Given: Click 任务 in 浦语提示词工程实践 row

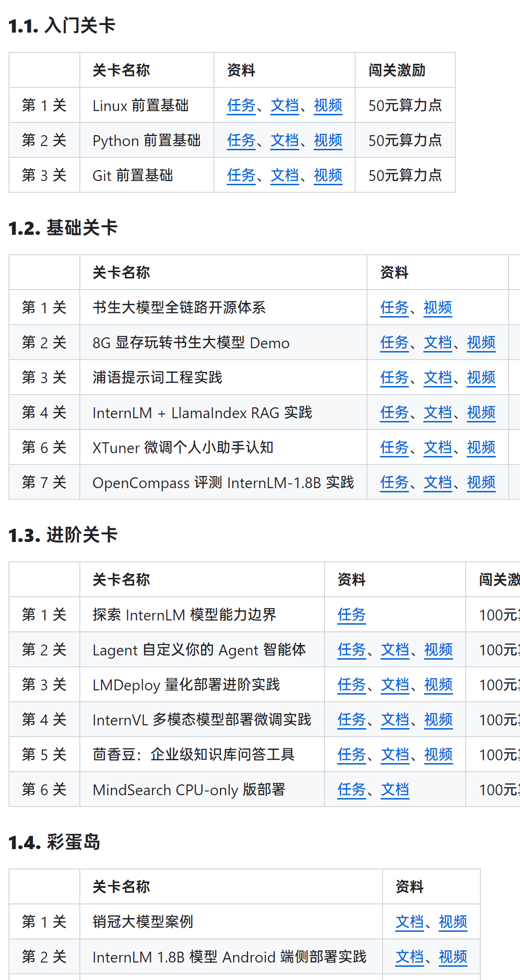Looking at the screenshot, I should coord(394,378).
